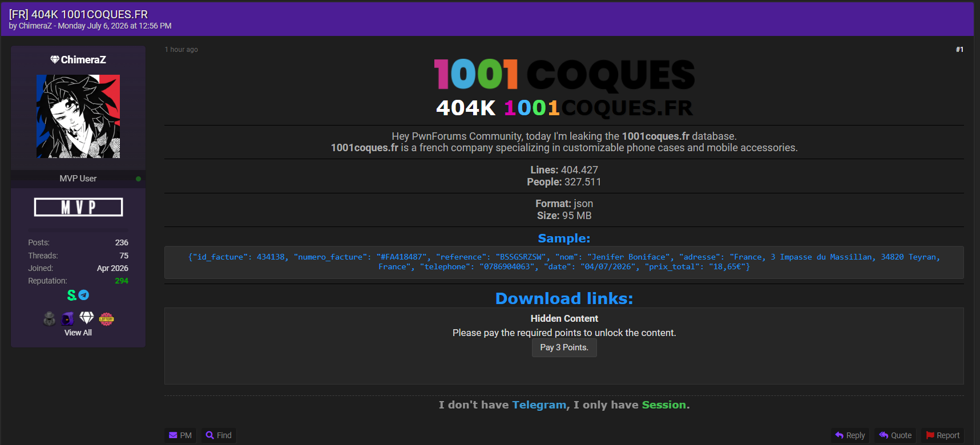
Task: Click the grey detective hat award badge
Action: [50, 318]
